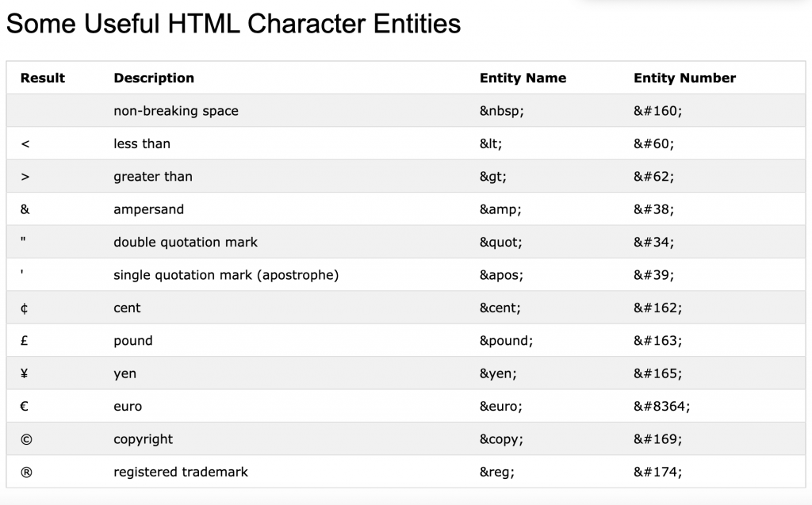The image size is (812, 505).
Task: Click the "Description" column header
Action: (x=154, y=78)
